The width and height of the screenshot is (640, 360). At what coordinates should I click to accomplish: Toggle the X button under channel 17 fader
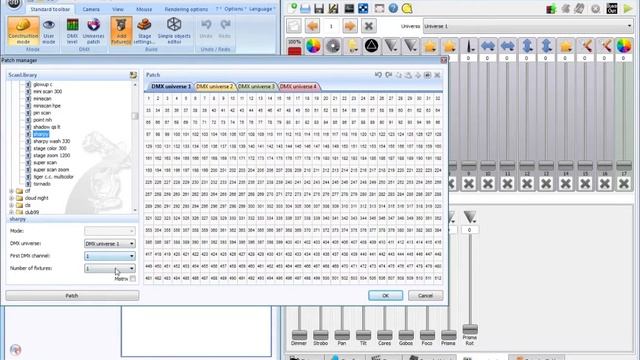click(x=624, y=184)
